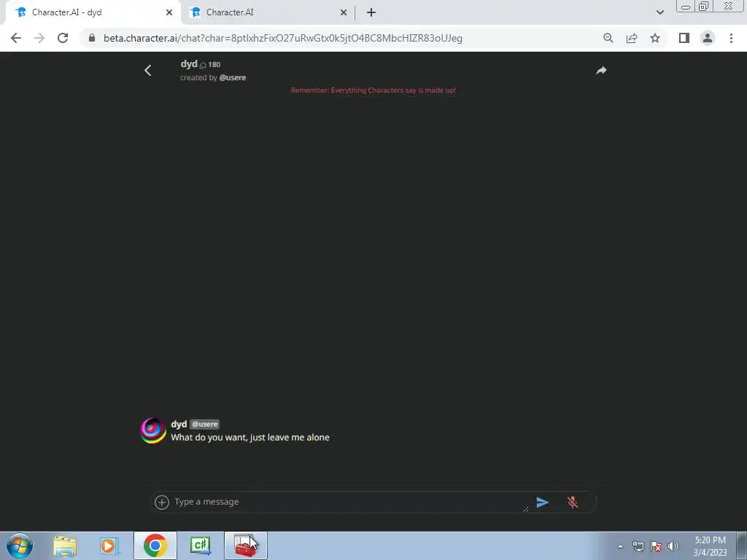Toggle the muted microphone icon
The width and height of the screenshot is (747, 560).
(573, 502)
